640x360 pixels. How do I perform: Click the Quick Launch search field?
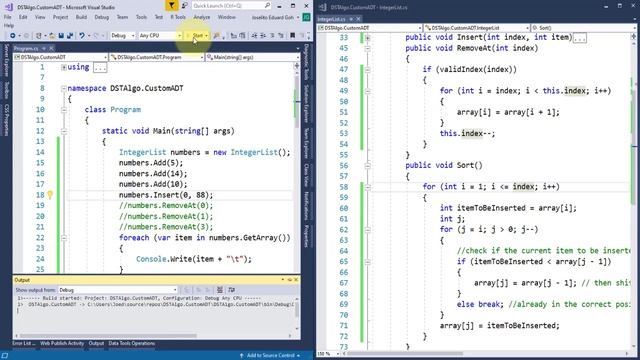[231, 5]
